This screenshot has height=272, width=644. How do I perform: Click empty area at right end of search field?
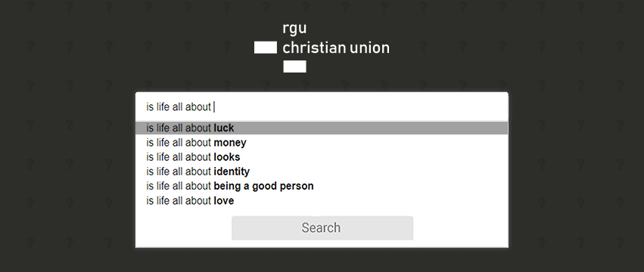pyautogui.click(x=452, y=107)
